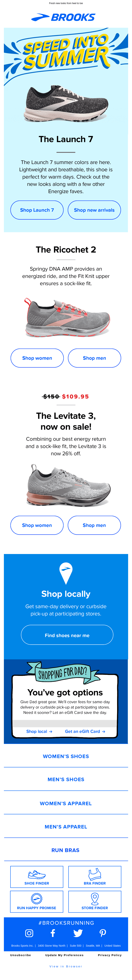This screenshot has width=132, height=980.
Task: Click Find shoes near me button
Action: coord(67,635)
